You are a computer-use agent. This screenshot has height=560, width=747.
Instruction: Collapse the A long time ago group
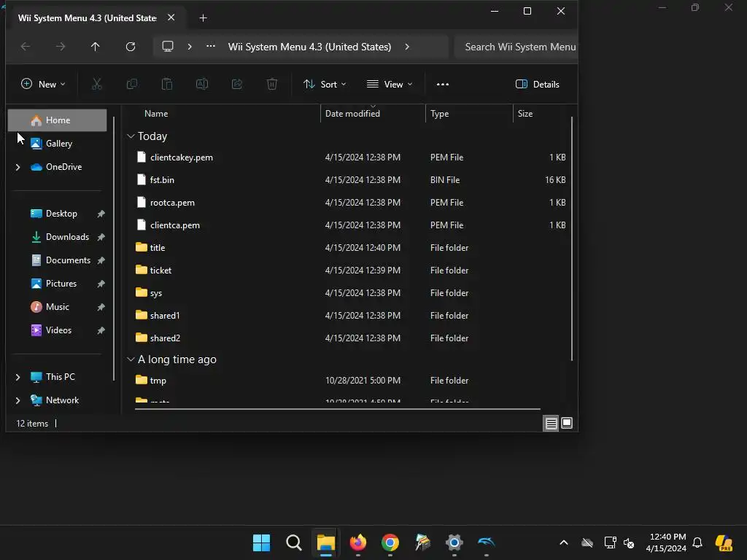(x=131, y=359)
